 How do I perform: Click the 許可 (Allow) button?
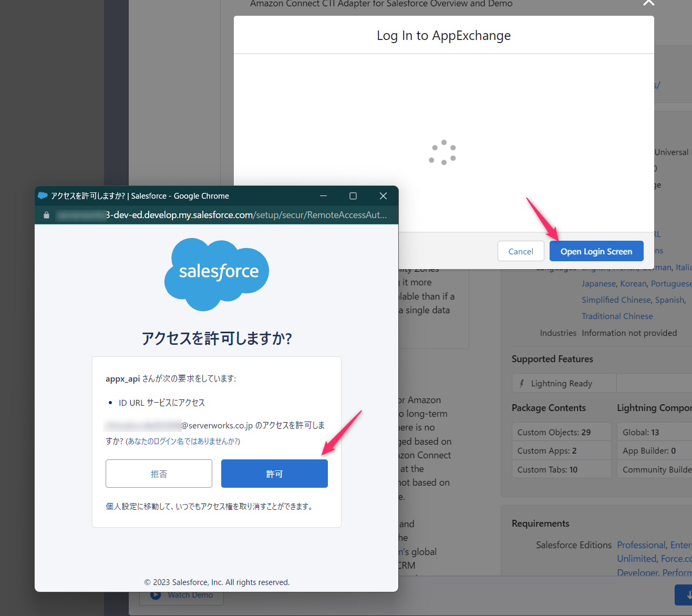pyautogui.click(x=274, y=474)
